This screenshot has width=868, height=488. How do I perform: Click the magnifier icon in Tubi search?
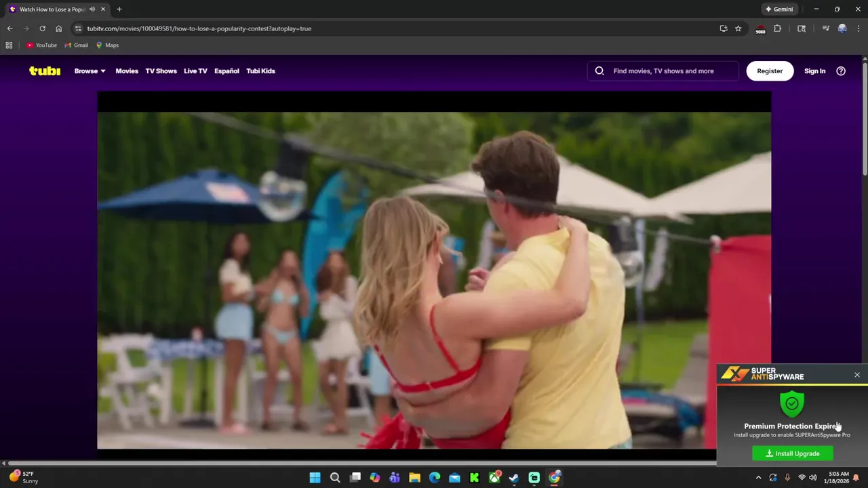[599, 70]
